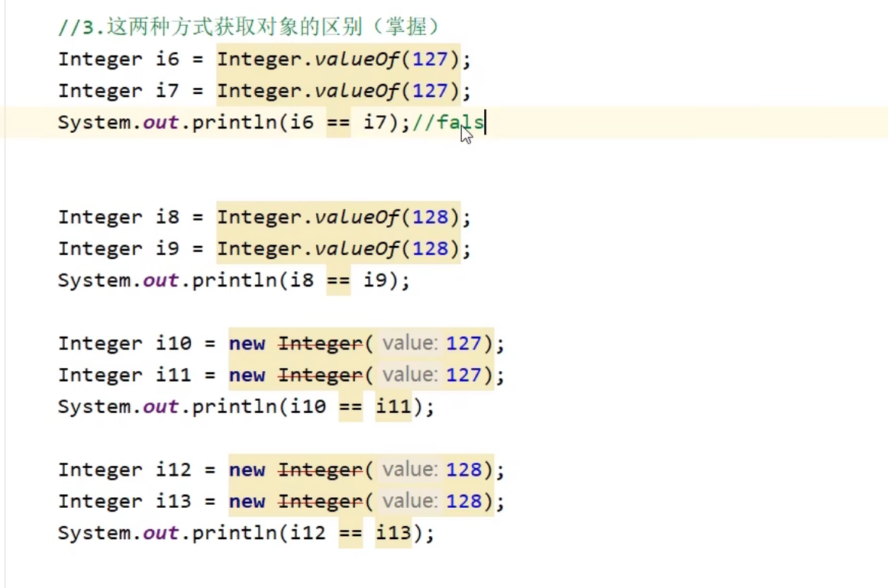Click valueOf in the i7 declaration line
The height and width of the screenshot is (588, 888).
click(357, 91)
